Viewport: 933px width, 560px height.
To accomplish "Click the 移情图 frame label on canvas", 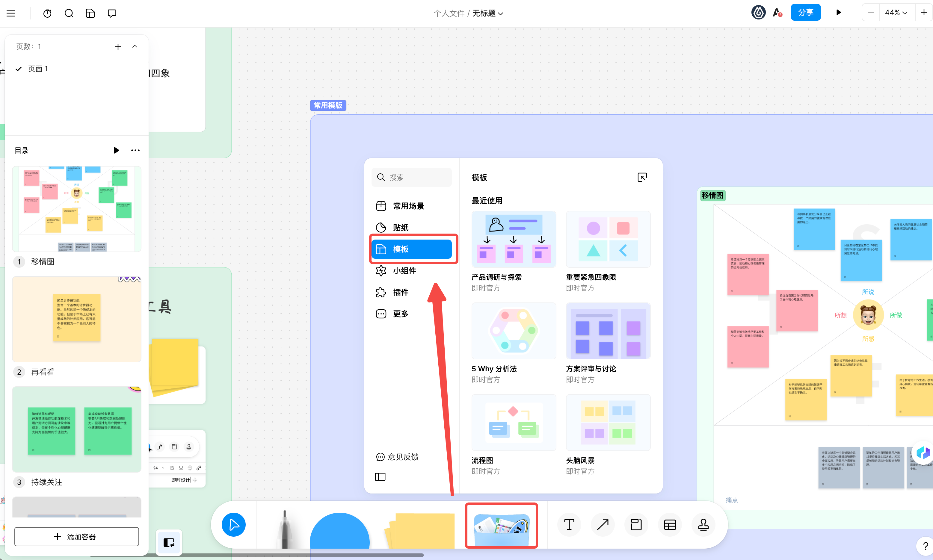I will click(712, 196).
